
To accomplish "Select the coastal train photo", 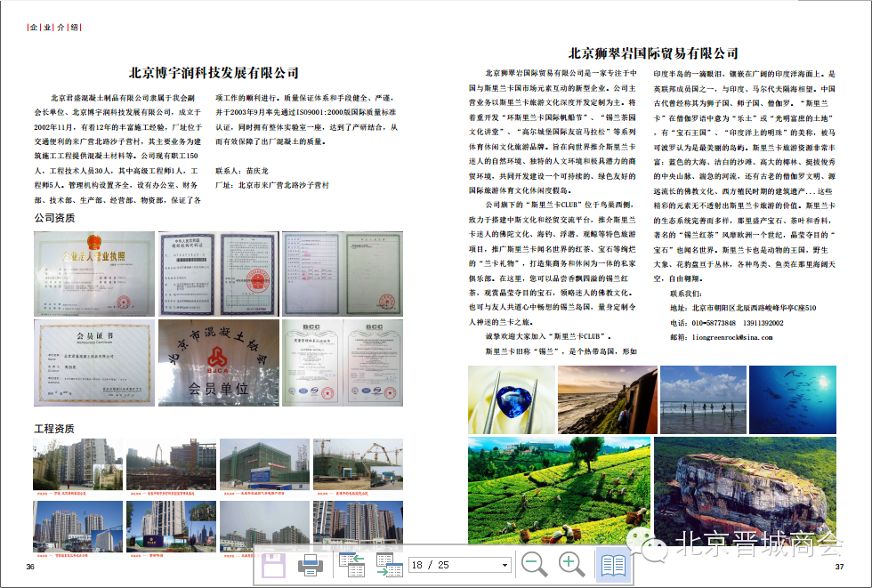I will (607, 399).
